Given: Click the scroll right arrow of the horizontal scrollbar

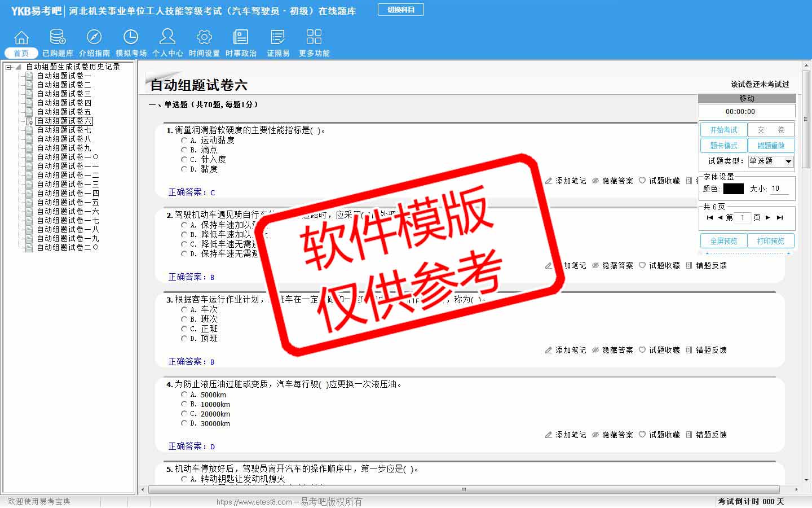Looking at the screenshot, I should click(796, 489).
